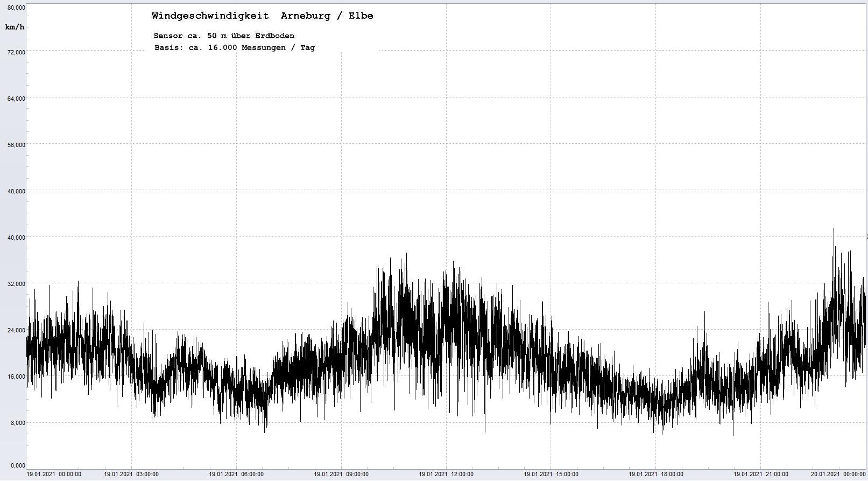
Task: Pick the 19.01.2021 15:00:00 time label
Action: point(551,475)
